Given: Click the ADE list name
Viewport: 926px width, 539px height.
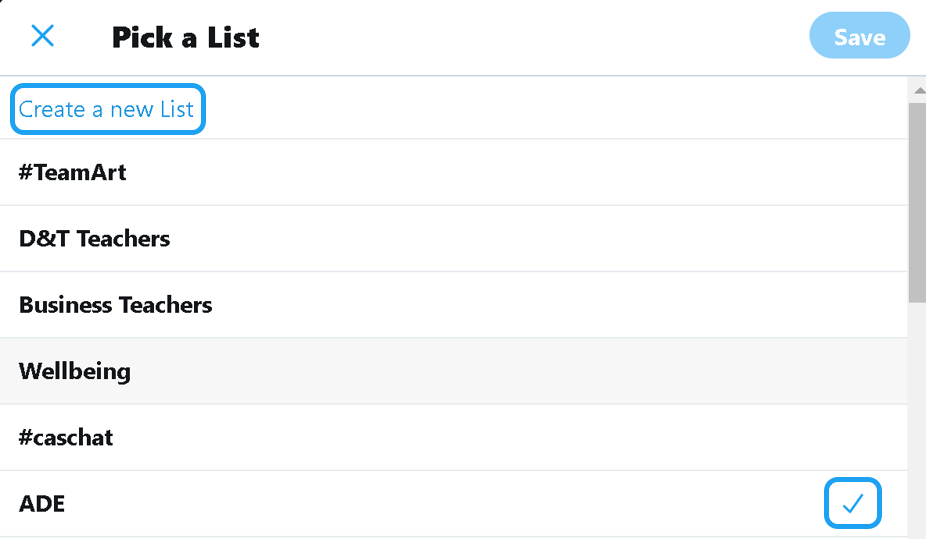Looking at the screenshot, I should pyautogui.click(x=42, y=504).
